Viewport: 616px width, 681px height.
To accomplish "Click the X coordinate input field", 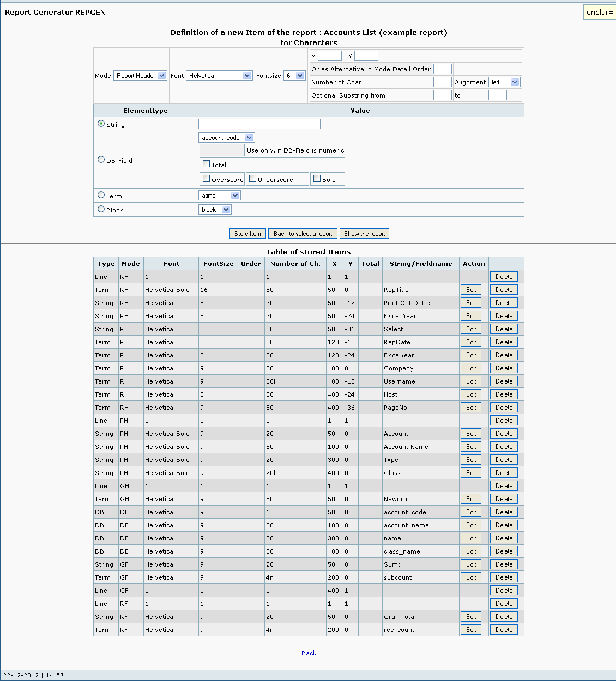I will click(330, 56).
